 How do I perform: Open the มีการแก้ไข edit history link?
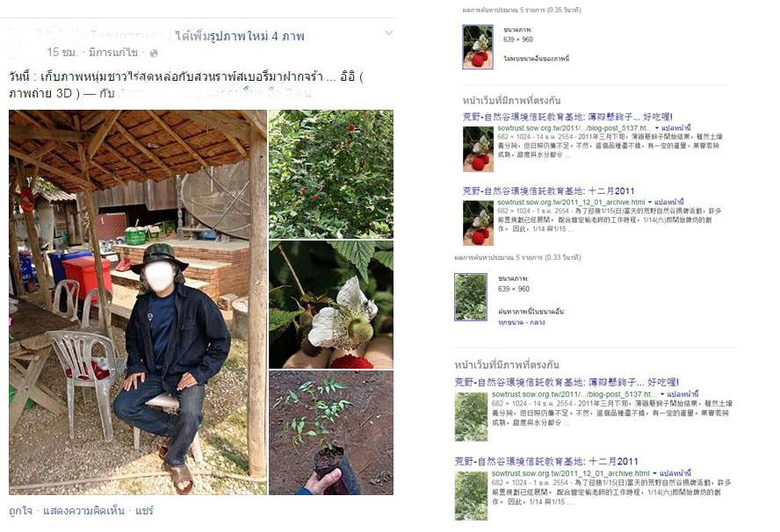click(x=113, y=52)
